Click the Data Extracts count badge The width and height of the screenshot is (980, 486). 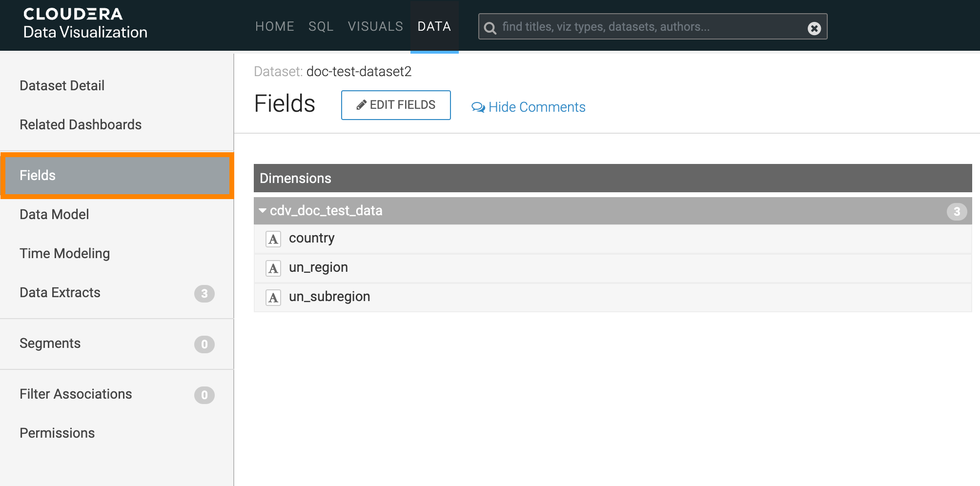[204, 293]
